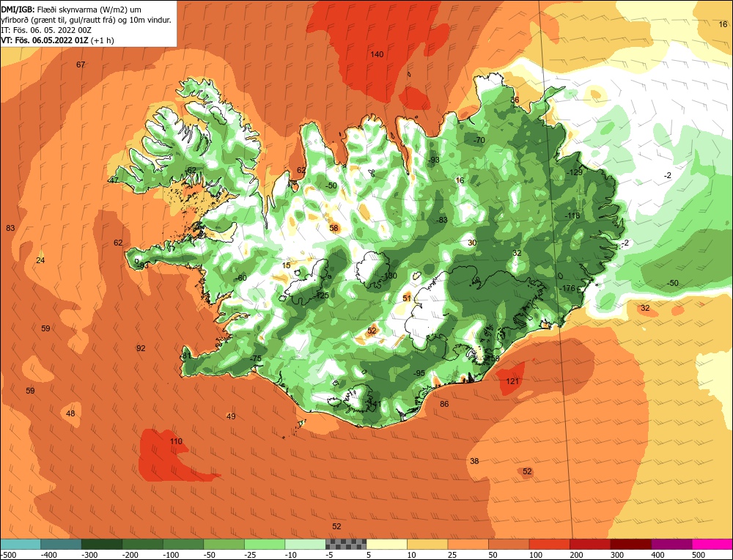Image resolution: width=733 pixels, height=560 pixels.
Task: Choose the pale yellow swatch between 5 and 10
Action: (x=386, y=544)
